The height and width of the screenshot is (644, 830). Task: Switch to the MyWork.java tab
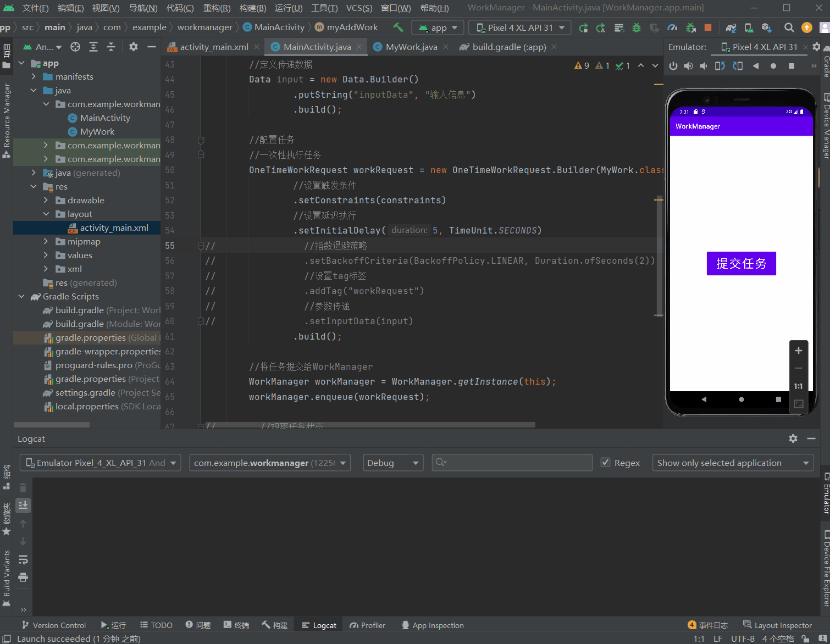411,47
